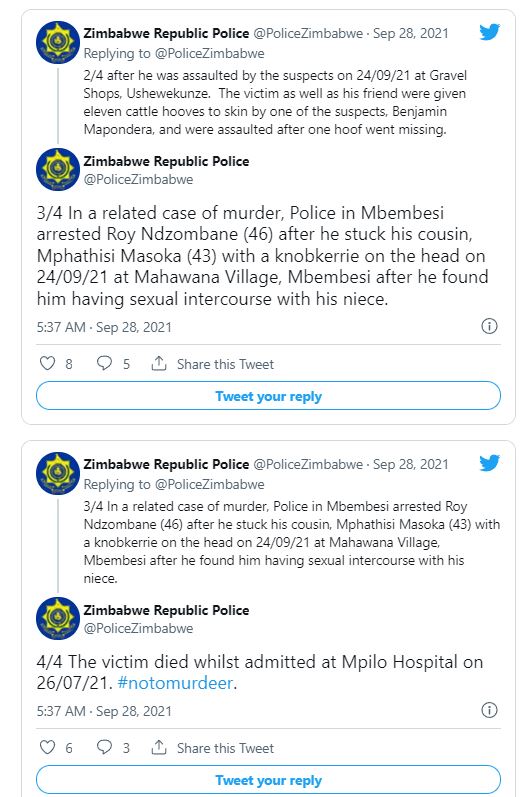Click police badge avatar beside 4/4 tweet
The height and width of the screenshot is (797, 524).
pos(58,619)
